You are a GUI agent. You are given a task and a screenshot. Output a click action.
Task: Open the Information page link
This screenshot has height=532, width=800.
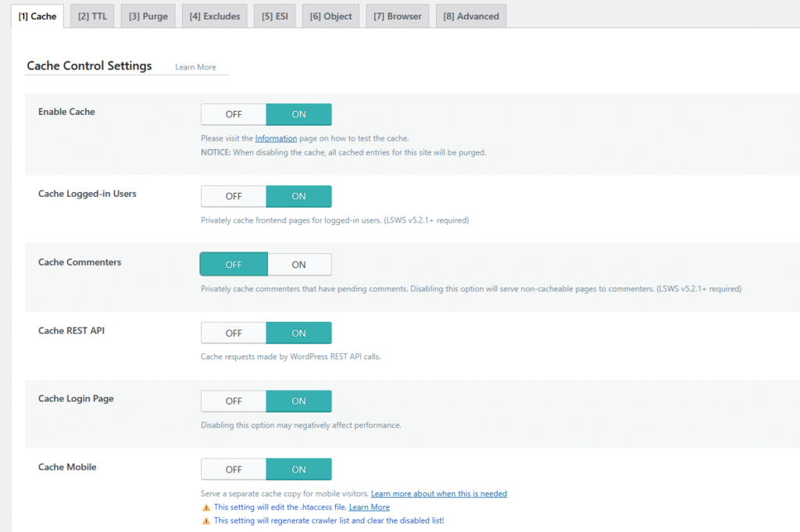(276, 138)
